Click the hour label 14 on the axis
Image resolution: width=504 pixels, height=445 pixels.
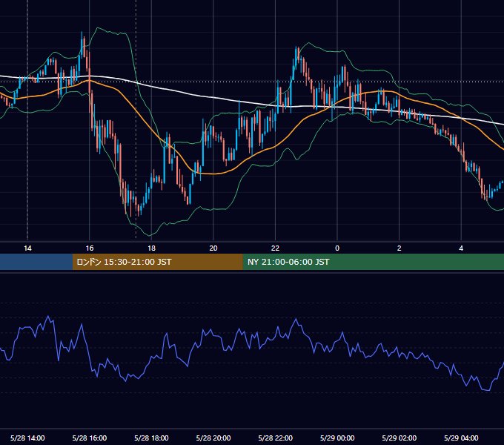[27, 248]
